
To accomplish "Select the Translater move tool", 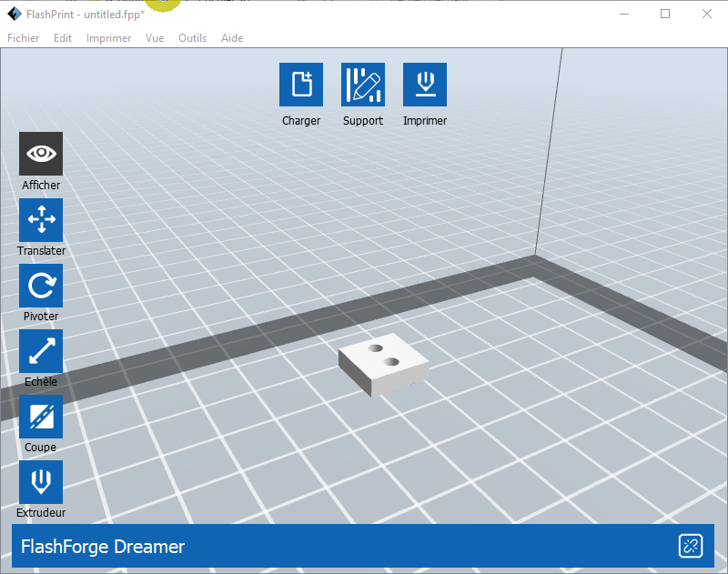I will pos(41,220).
